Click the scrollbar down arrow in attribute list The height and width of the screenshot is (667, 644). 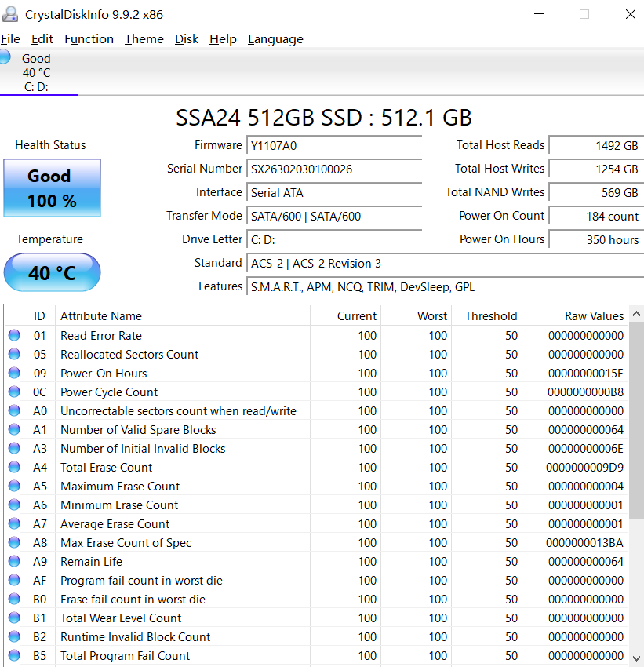click(636, 658)
